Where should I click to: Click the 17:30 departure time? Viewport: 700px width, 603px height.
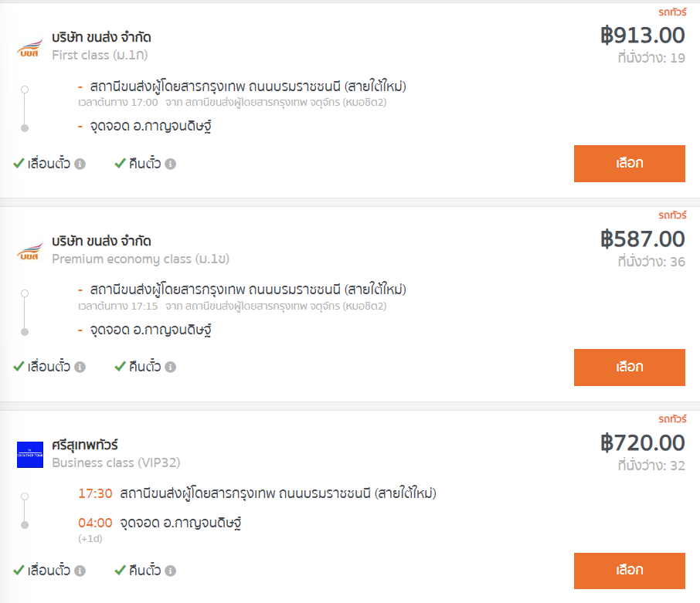[x=95, y=493]
